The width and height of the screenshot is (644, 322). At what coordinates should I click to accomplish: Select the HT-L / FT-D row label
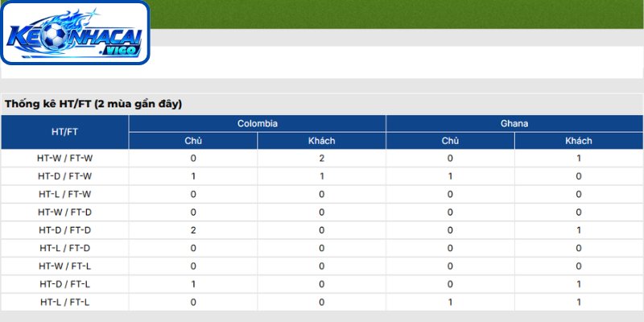point(65,249)
